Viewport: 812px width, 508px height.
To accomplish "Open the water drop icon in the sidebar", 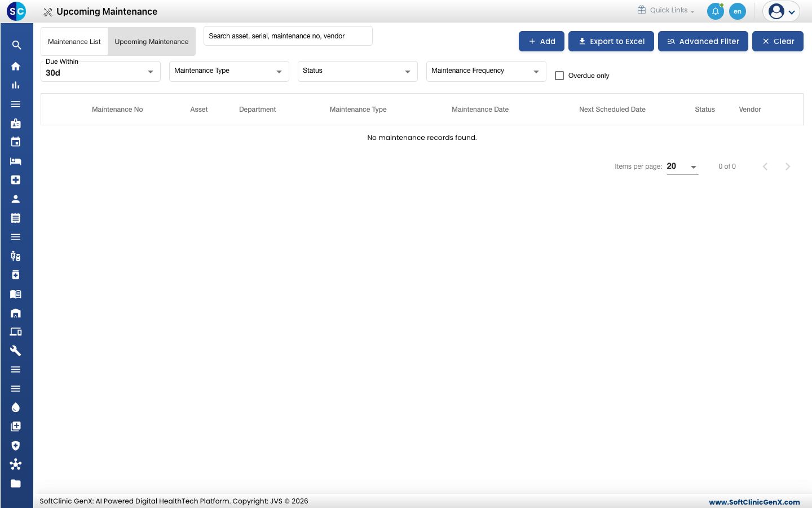I will pos(16,408).
